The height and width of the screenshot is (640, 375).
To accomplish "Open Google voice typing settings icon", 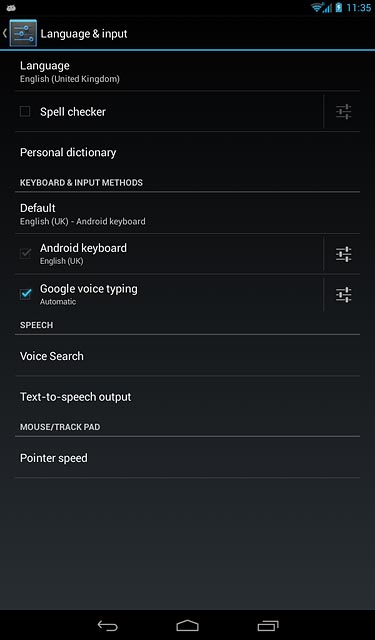I will pyautogui.click(x=344, y=295).
